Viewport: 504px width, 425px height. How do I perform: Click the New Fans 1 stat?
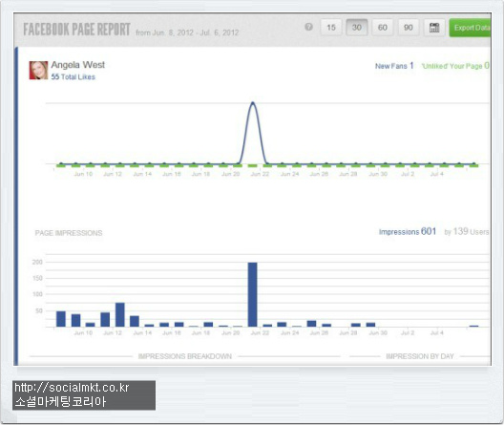coord(394,66)
